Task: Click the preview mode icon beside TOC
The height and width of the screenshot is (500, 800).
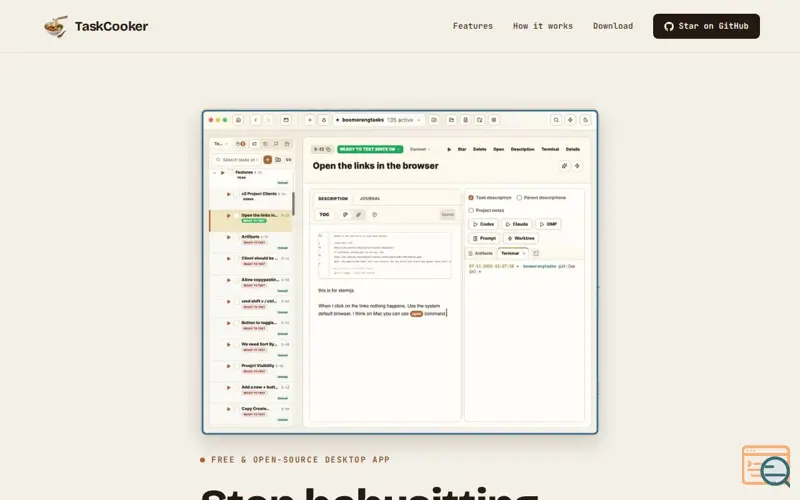Action: [345, 215]
